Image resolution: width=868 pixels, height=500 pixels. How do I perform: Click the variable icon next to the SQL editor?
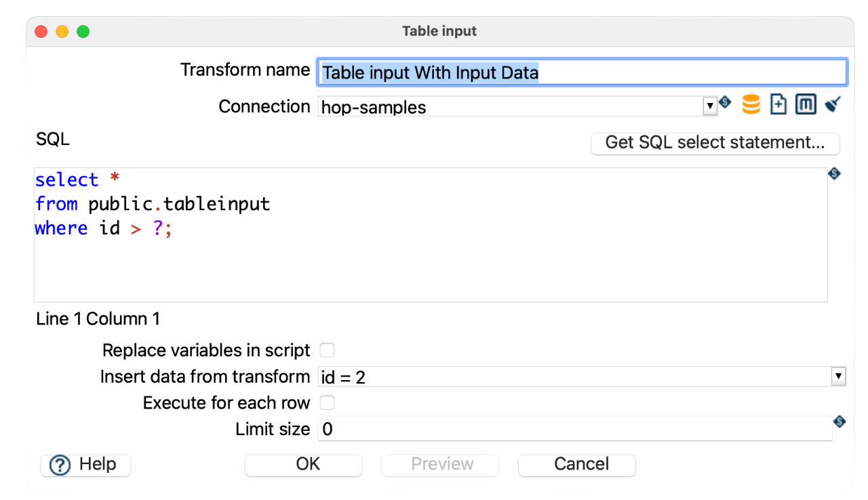[x=834, y=174]
